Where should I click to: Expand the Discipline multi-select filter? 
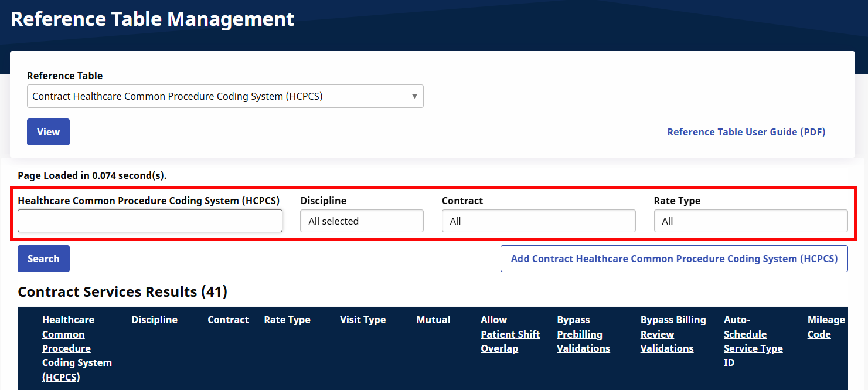pyautogui.click(x=362, y=221)
